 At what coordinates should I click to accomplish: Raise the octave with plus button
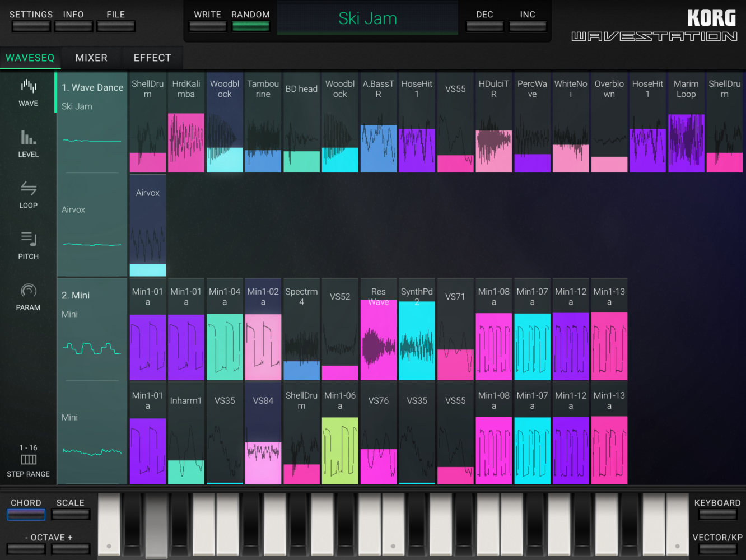(71, 549)
